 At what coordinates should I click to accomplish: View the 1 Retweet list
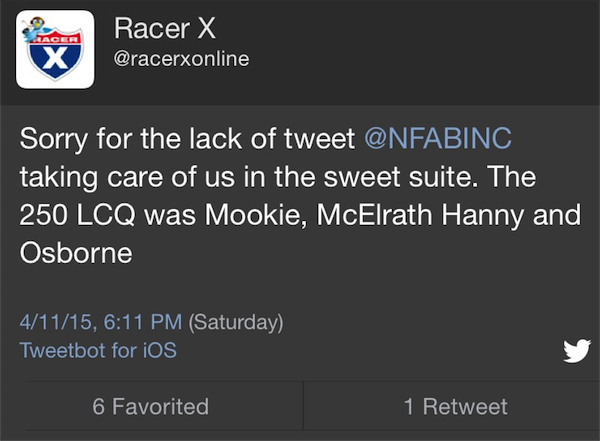click(x=455, y=406)
